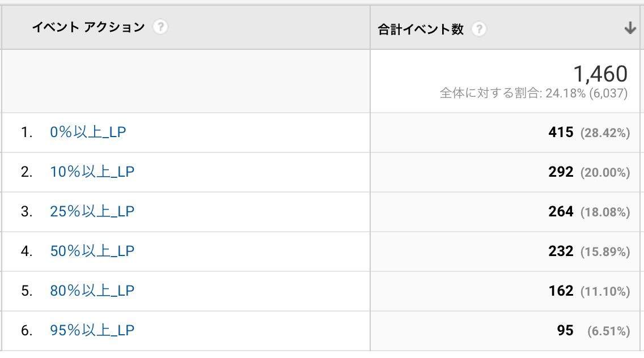This screenshot has height=358, width=644.
Task: Select the 415 event count cell
Action: tap(561, 132)
